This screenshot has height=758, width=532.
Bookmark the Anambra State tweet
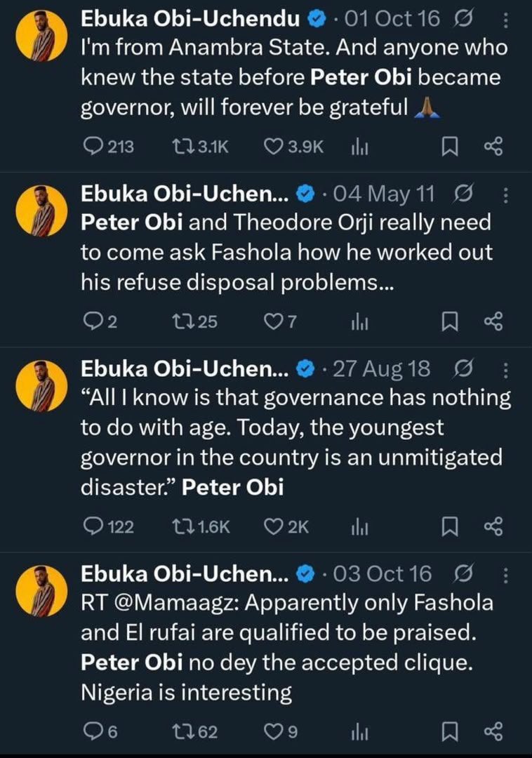pos(450,147)
